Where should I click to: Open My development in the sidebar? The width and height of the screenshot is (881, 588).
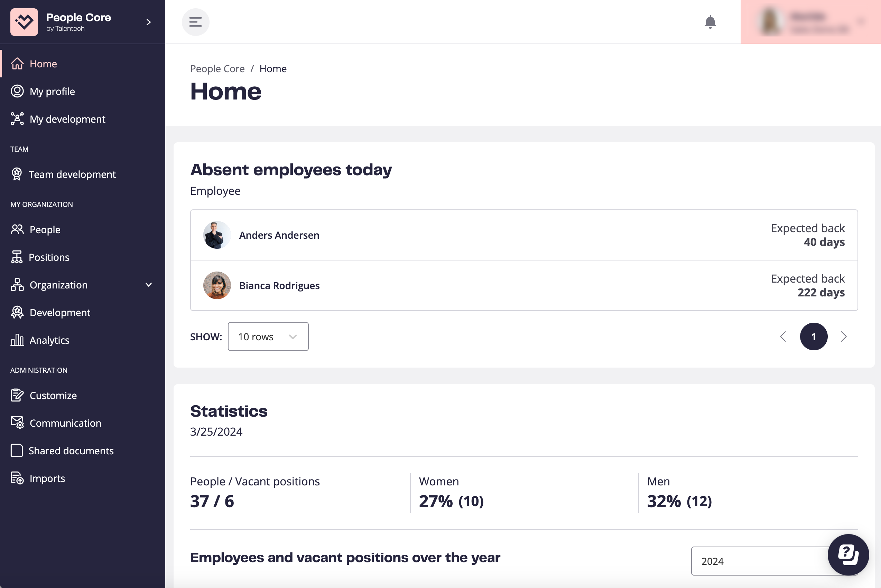point(67,119)
